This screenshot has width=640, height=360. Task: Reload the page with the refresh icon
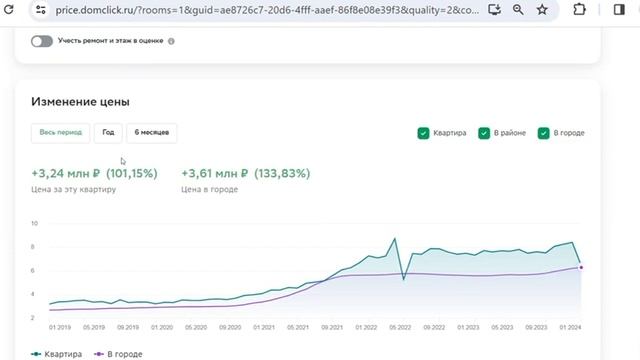(9, 9)
